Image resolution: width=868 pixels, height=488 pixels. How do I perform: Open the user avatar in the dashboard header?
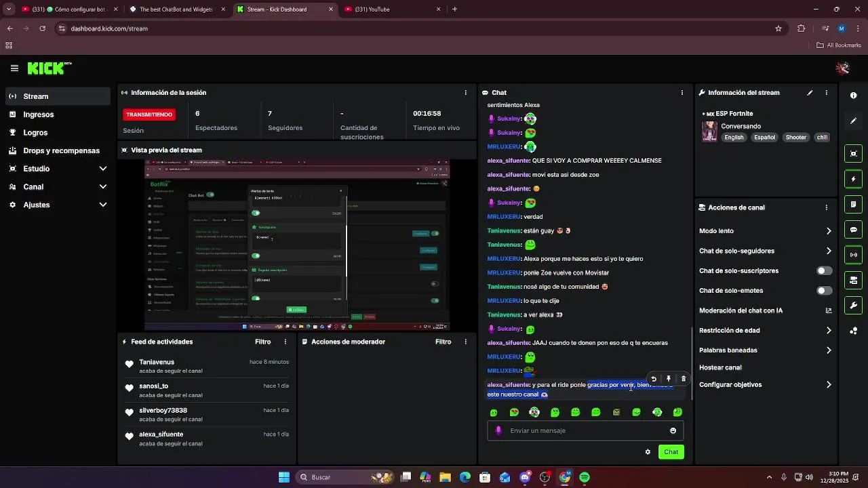[843, 68]
